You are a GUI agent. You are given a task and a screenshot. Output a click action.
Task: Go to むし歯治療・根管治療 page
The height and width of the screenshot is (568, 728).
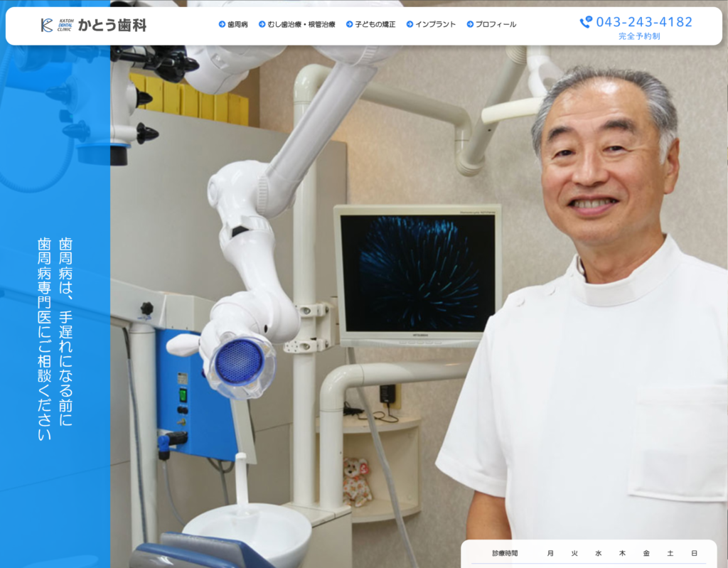click(301, 24)
